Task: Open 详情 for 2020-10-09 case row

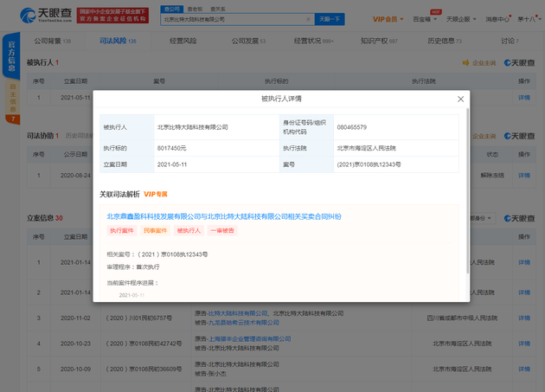Action: coord(524,369)
